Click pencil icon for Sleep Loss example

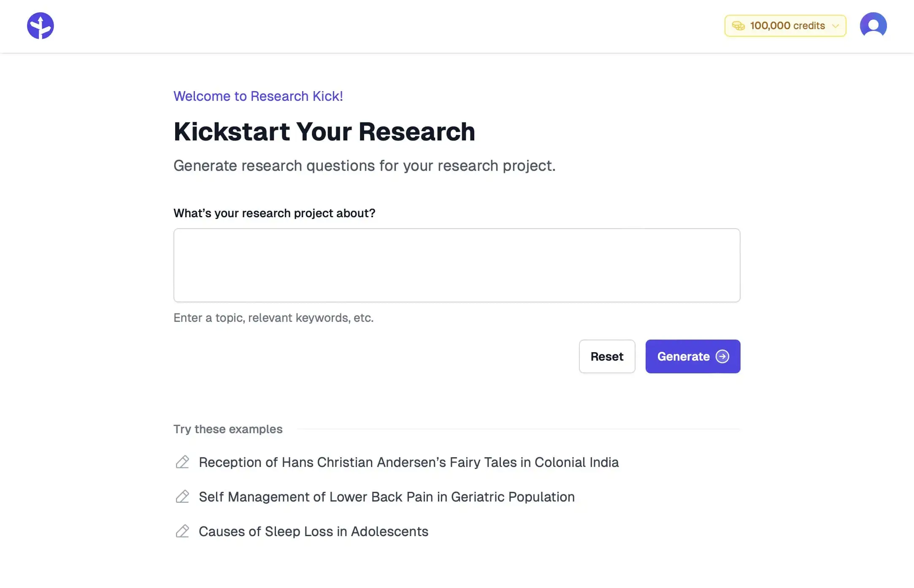tap(182, 531)
